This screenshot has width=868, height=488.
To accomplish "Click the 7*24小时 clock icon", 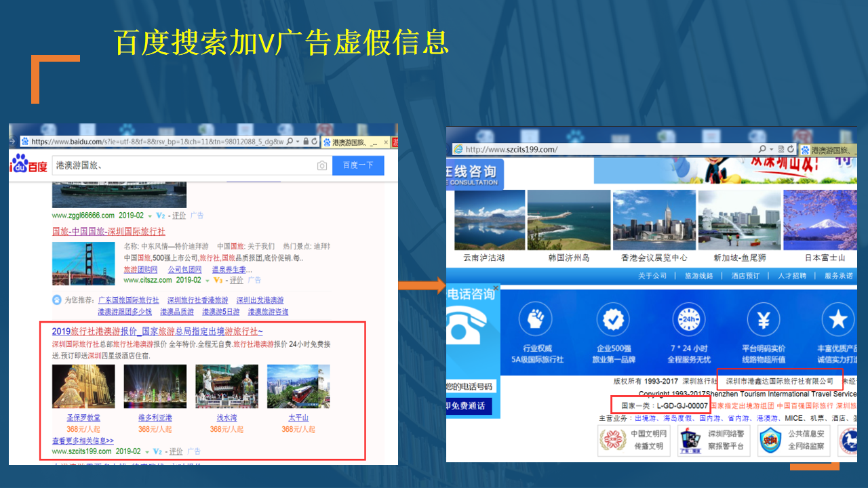I will pyautogui.click(x=689, y=319).
